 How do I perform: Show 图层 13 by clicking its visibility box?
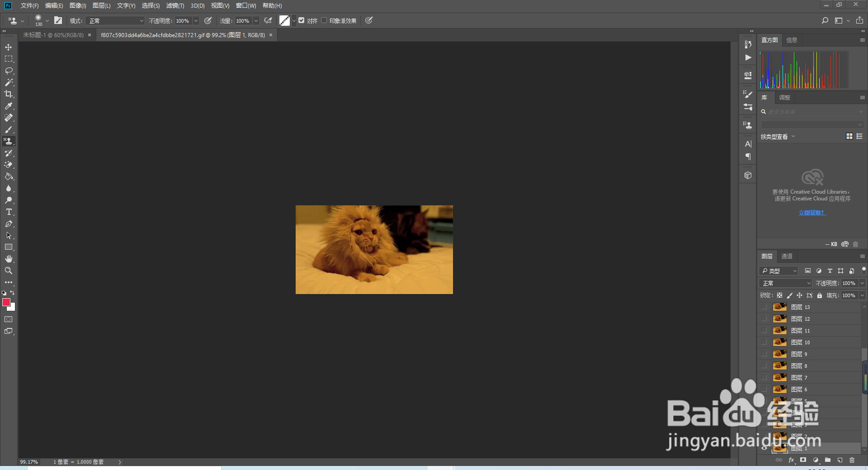click(764, 307)
